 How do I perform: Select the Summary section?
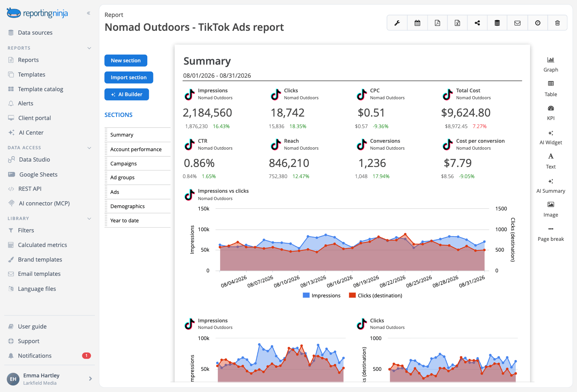point(138,135)
